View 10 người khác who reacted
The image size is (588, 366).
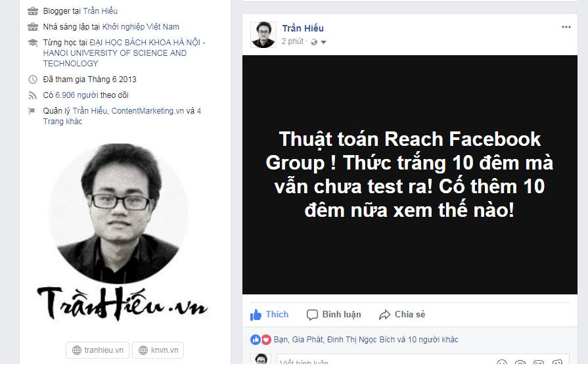[433, 340]
